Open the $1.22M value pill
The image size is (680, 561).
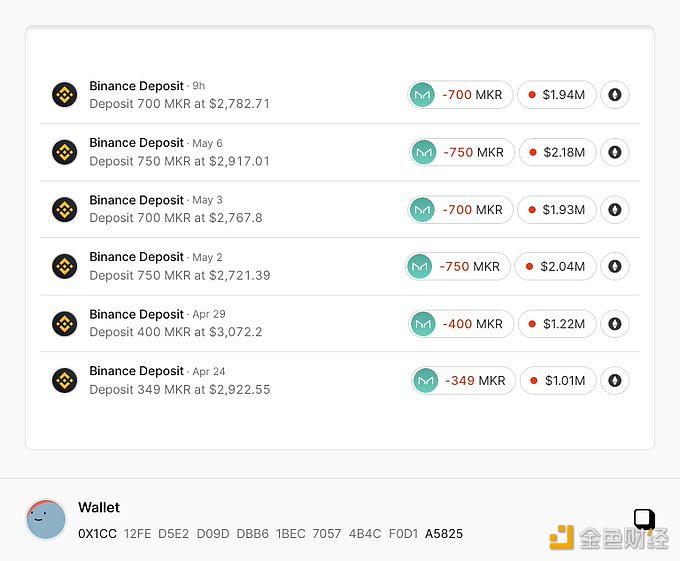(x=557, y=324)
